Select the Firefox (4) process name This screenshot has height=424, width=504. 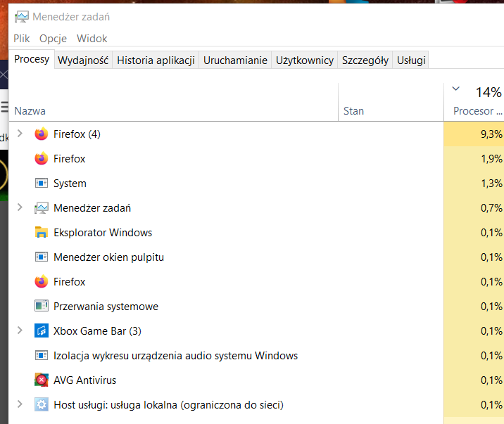77,134
